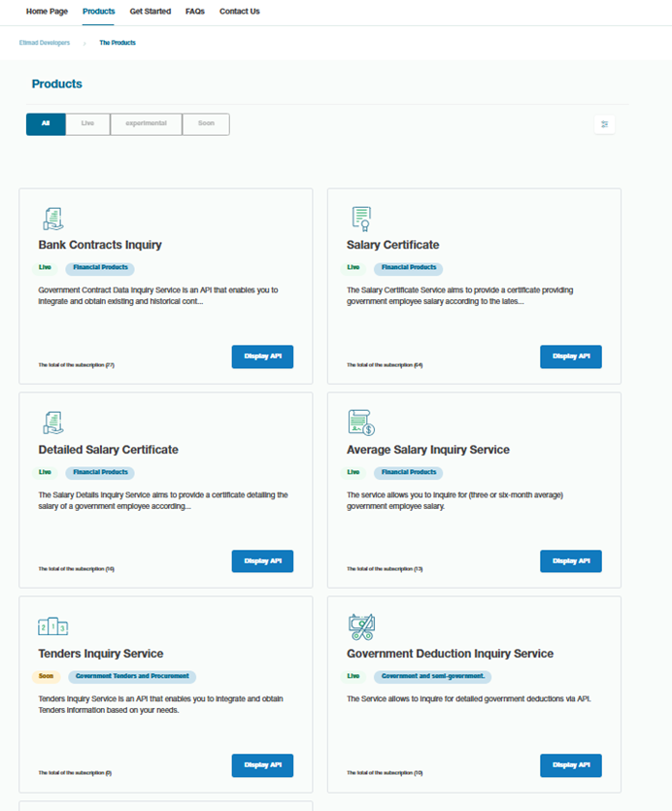Click the Salary Certificate icon
The image size is (672, 811).
pos(361,219)
